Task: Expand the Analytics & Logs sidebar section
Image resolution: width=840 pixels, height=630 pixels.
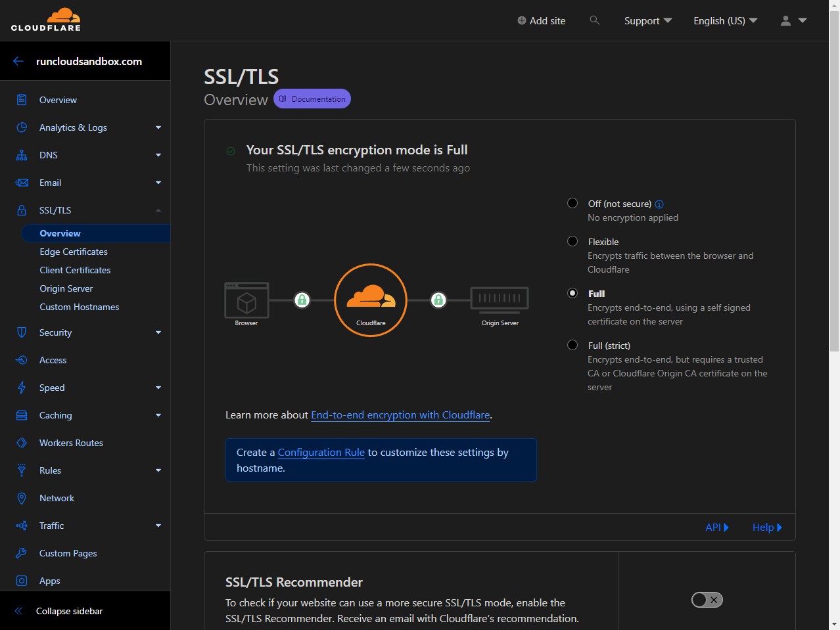Action: pos(158,127)
